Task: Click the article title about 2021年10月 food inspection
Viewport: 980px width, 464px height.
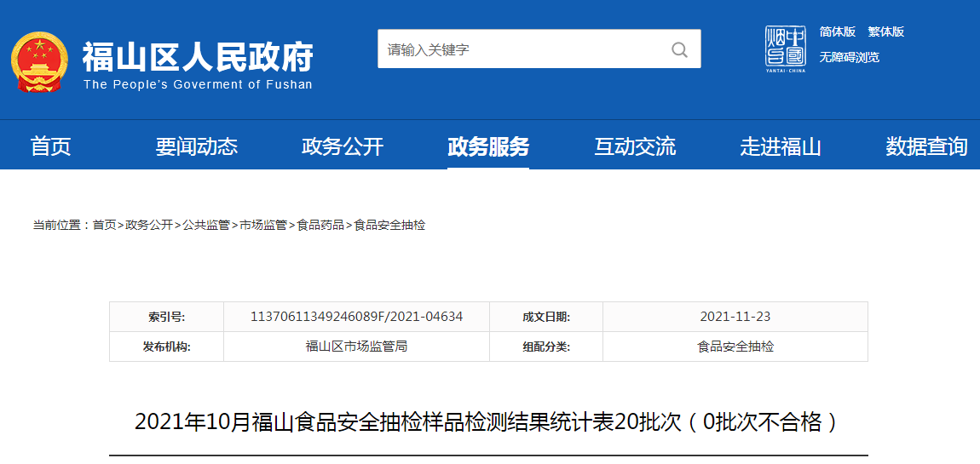Action: pos(488,423)
